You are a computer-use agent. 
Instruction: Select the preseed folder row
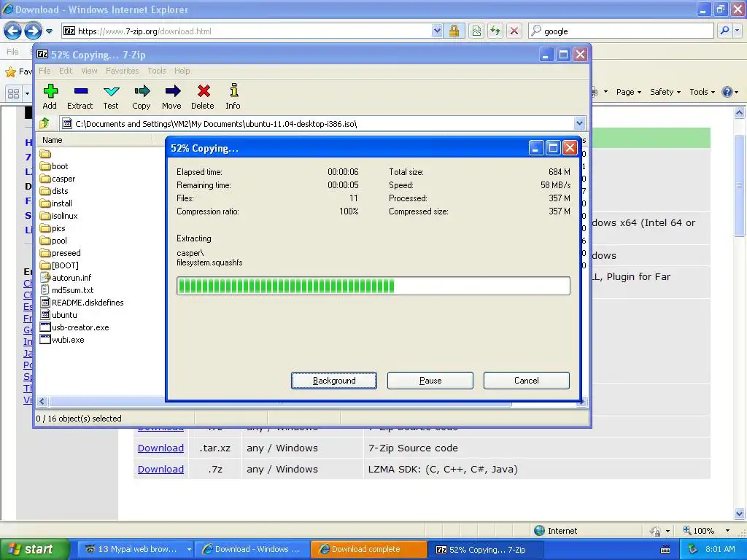66,253
